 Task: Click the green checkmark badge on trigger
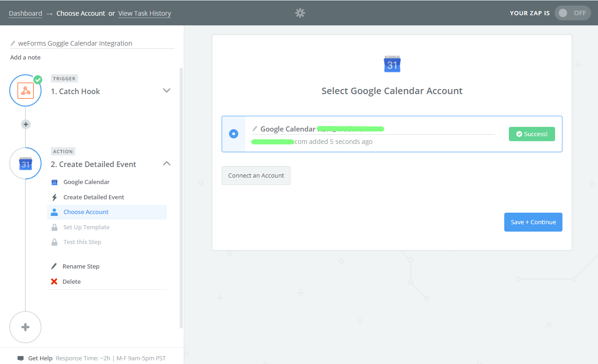38,79
